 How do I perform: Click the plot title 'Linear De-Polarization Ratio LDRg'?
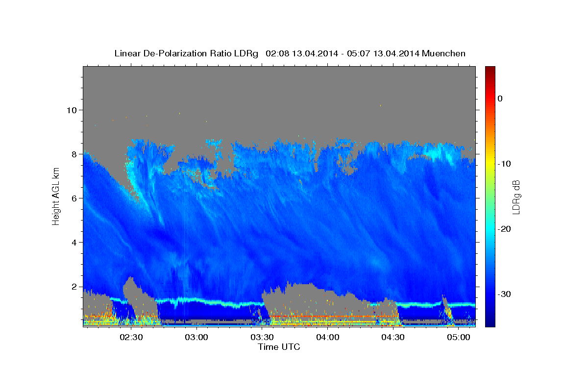tap(186, 53)
